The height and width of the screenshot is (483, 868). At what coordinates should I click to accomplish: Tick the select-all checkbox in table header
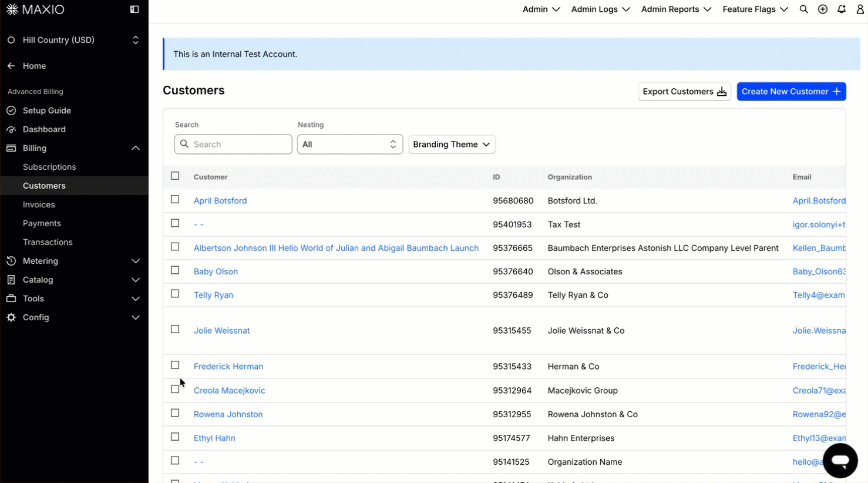pos(175,176)
